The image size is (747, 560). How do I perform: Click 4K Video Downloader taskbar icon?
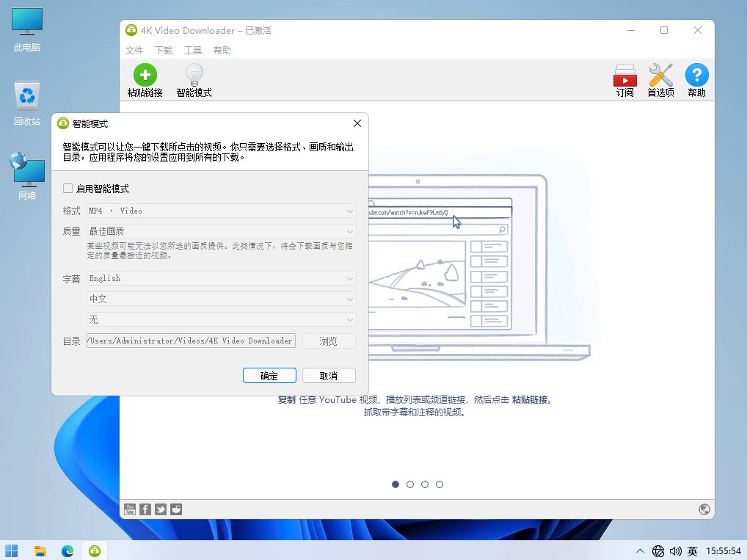click(95, 551)
